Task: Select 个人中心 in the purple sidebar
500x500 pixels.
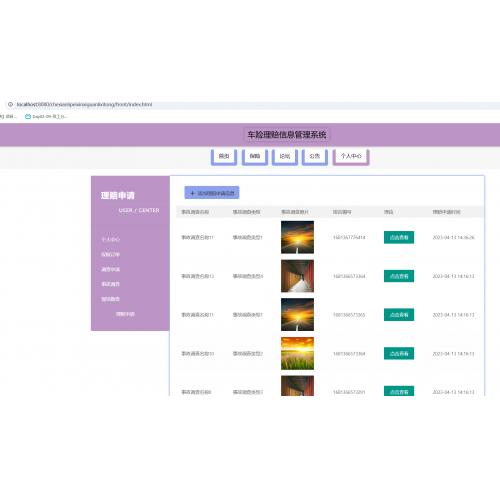Action: (x=110, y=239)
